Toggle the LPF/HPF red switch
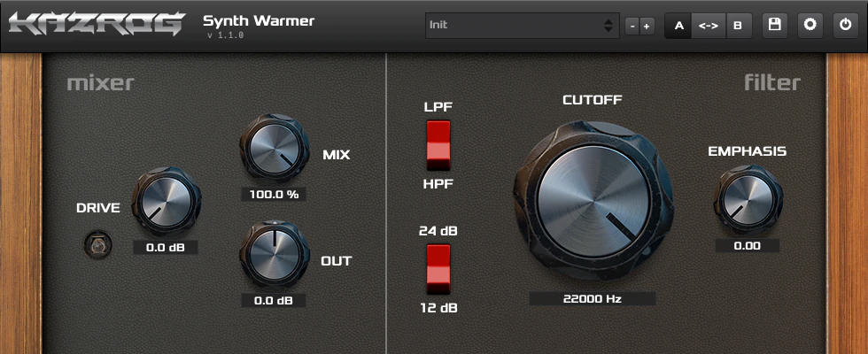This screenshot has height=354, width=868. tap(438, 145)
